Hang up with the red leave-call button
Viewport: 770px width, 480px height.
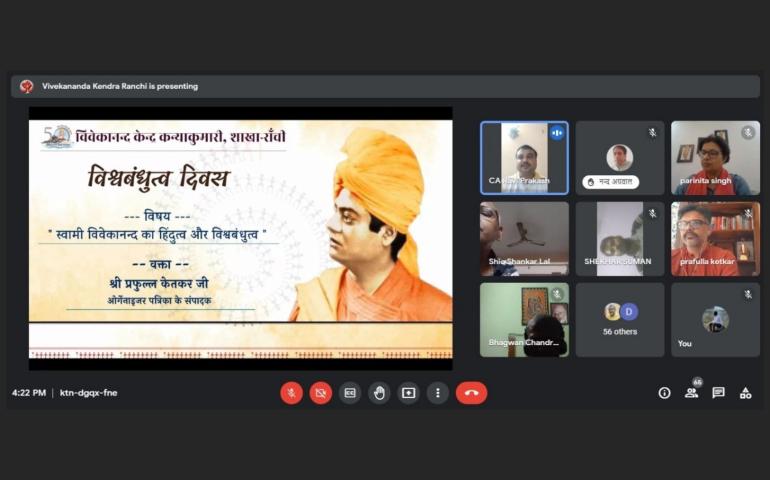[x=471, y=393]
